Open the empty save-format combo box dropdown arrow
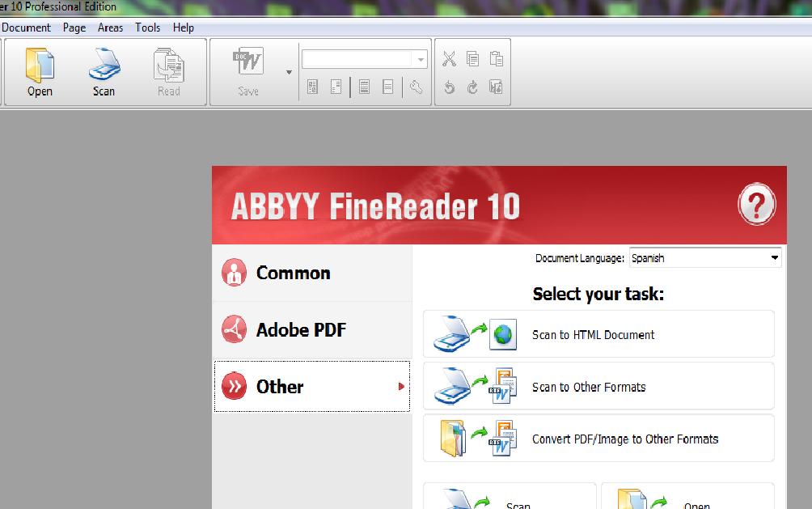The height and width of the screenshot is (509, 812). [421, 60]
